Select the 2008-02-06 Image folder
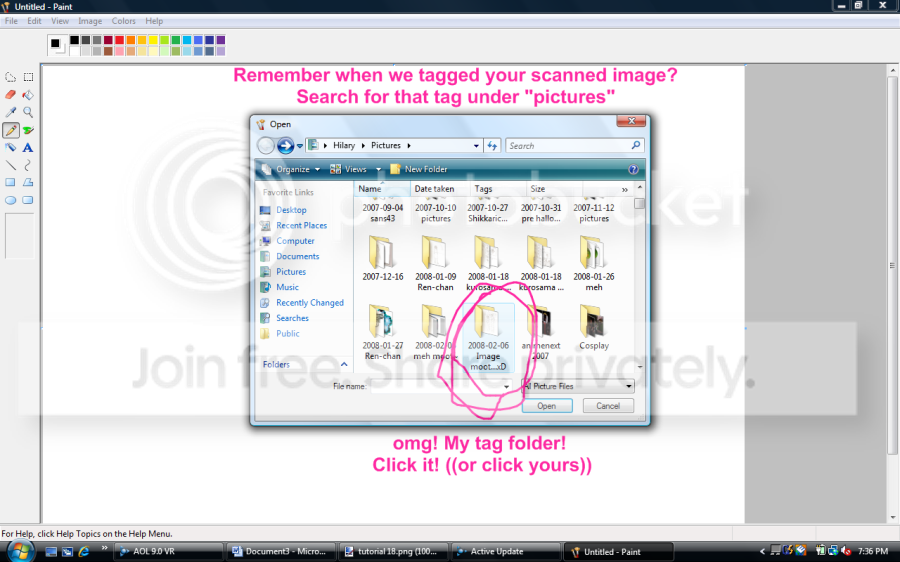Screen dimensions: 900x562 click(x=488, y=338)
